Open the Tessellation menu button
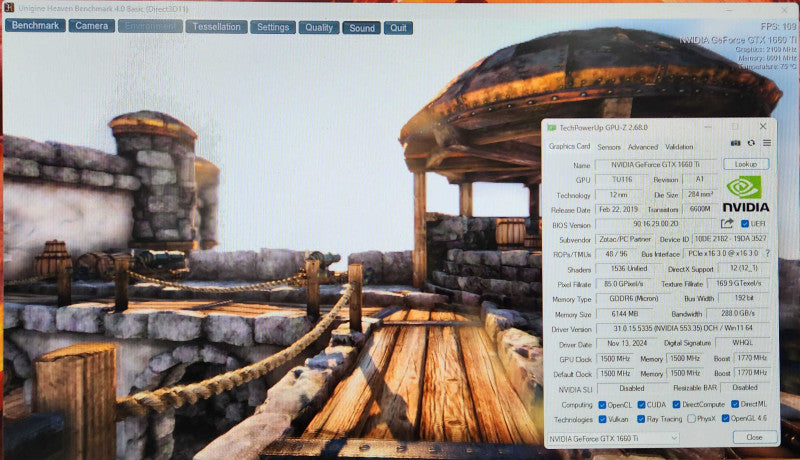800x460 pixels. click(216, 27)
